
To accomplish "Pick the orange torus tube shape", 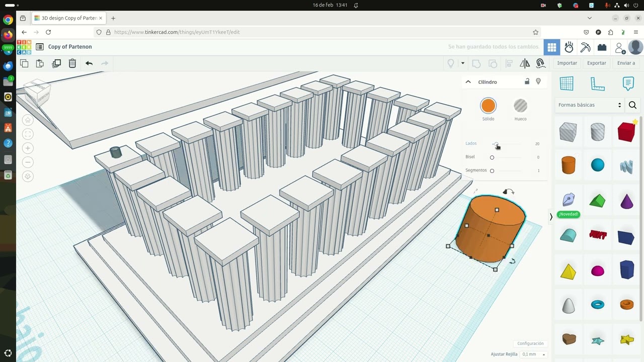I will click(x=626, y=304).
